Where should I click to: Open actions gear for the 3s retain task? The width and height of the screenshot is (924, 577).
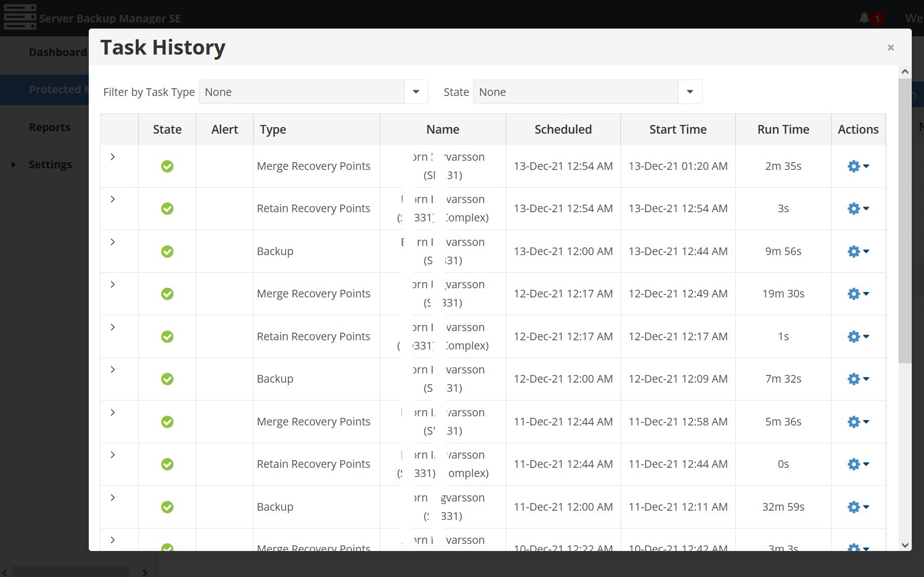point(858,209)
